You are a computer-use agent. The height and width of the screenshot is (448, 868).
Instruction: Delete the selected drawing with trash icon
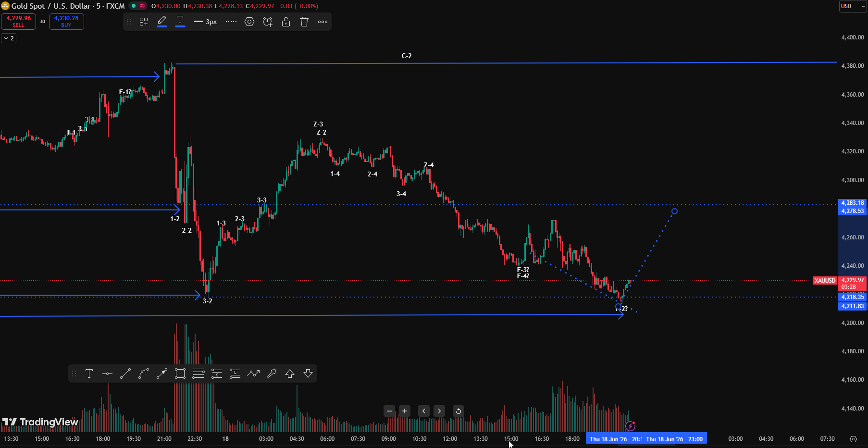[304, 22]
